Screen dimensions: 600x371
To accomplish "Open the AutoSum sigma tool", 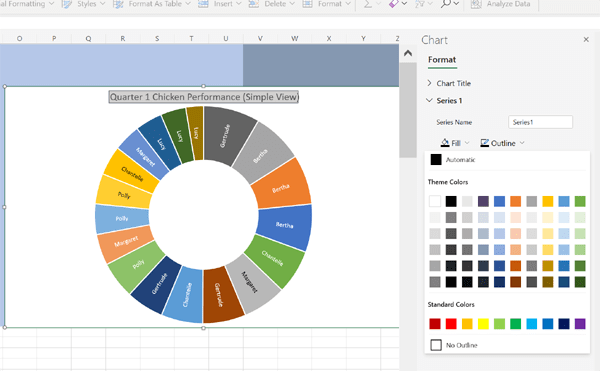I will point(368,4).
